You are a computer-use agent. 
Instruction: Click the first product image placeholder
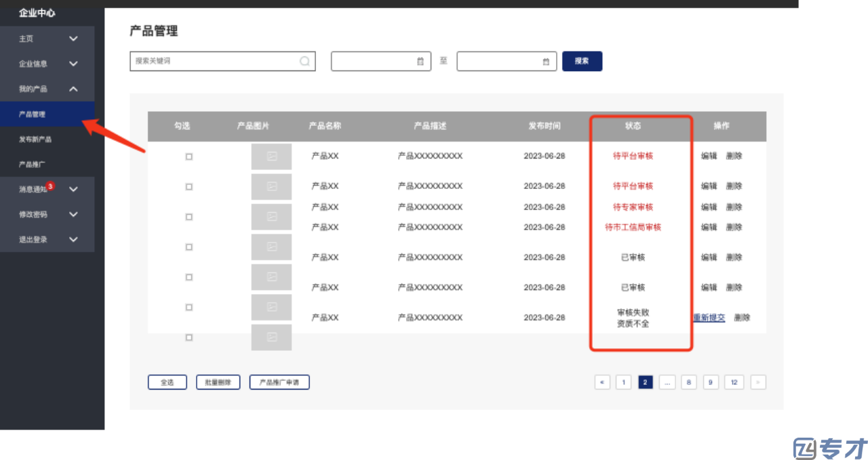coord(271,156)
